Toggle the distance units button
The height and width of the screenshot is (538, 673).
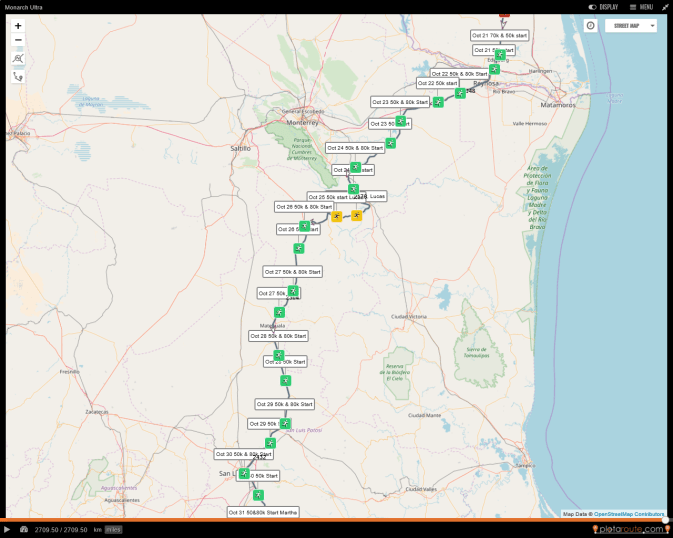click(113, 529)
